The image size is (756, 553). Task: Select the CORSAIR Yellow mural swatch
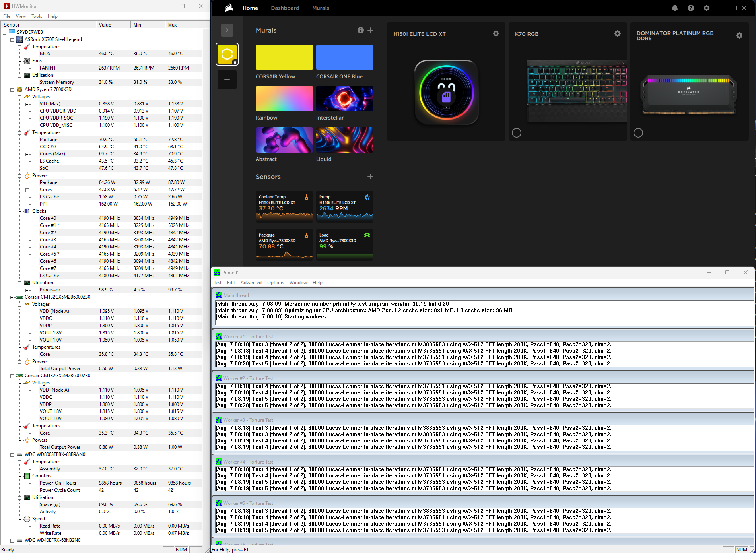pyautogui.click(x=284, y=57)
